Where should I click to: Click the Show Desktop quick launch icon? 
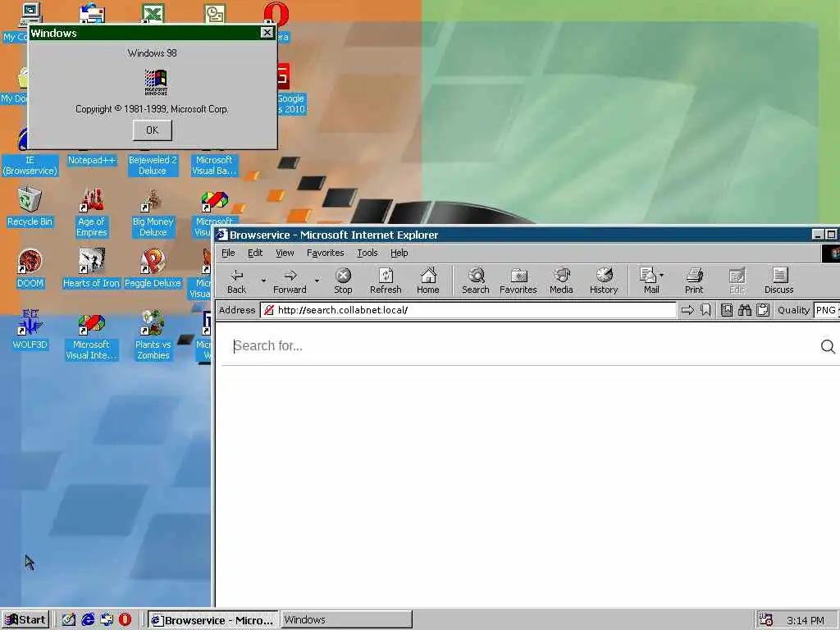point(68,620)
